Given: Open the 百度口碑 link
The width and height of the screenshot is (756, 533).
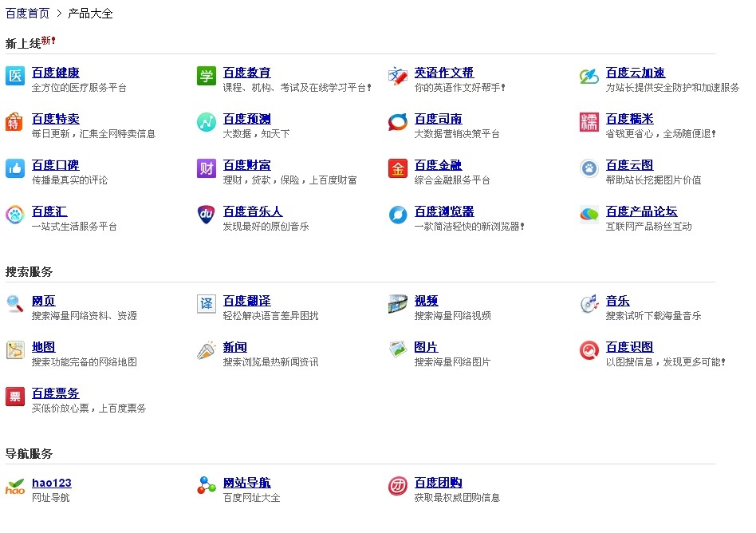Looking at the screenshot, I should (56, 165).
